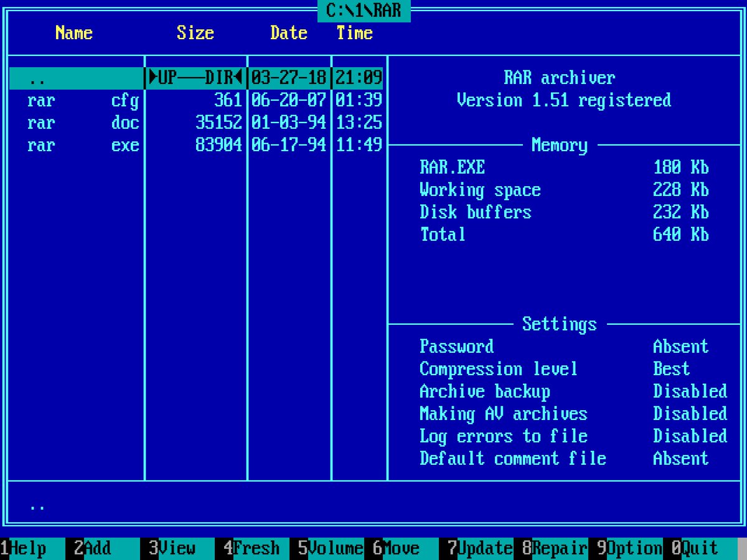Click the 5Volume function key

[331, 548]
